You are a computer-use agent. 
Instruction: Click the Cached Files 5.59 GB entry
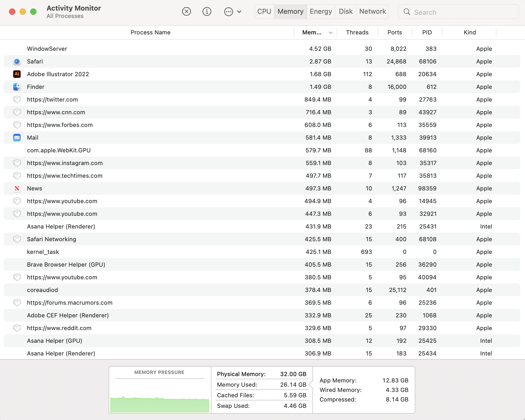[261, 395]
